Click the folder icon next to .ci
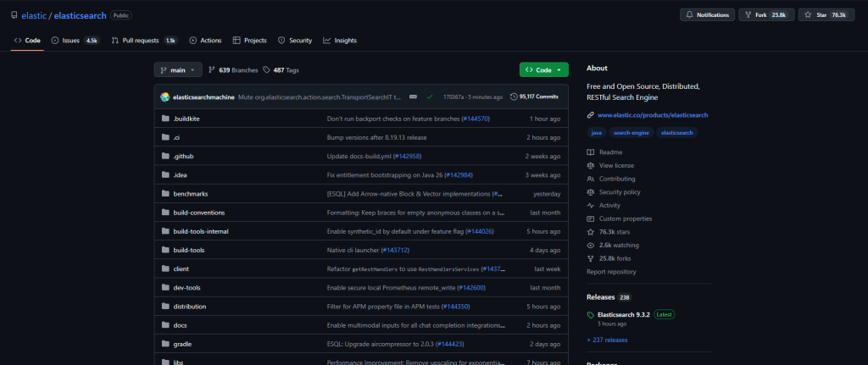This screenshot has width=868, height=365. click(x=165, y=137)
